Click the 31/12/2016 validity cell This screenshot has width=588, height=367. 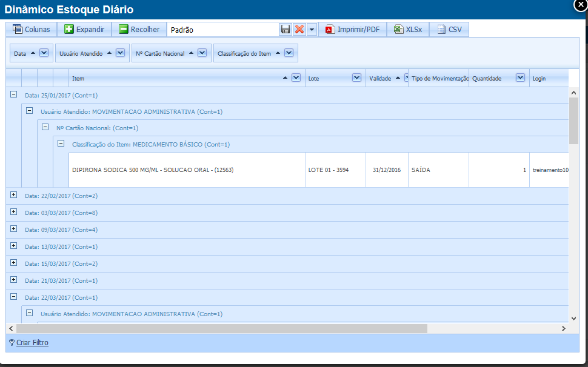click(x=387, y=170)
